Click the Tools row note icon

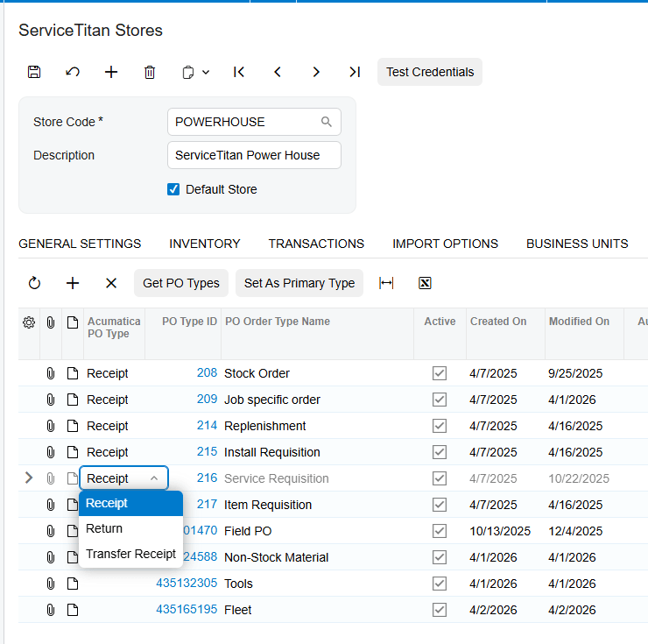[x=73, y=584]
